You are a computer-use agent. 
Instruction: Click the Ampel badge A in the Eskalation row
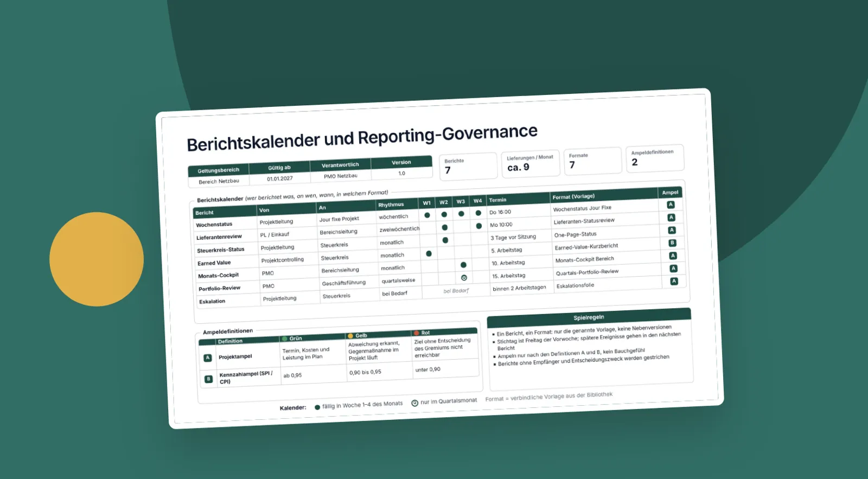coord(674,281)
